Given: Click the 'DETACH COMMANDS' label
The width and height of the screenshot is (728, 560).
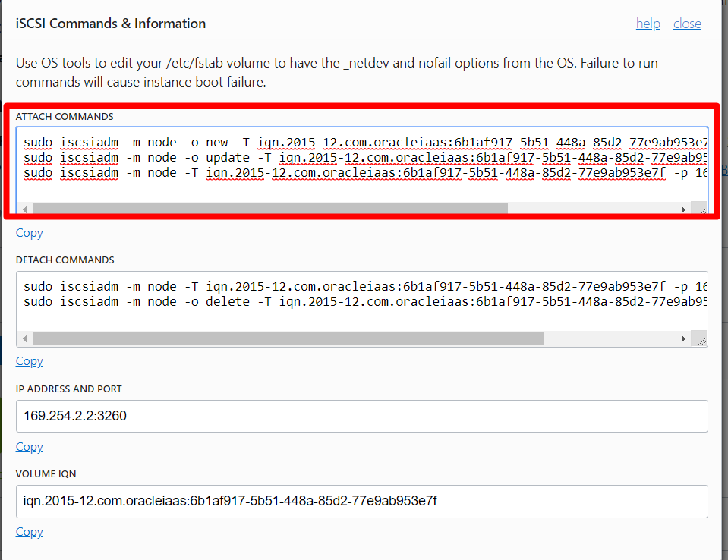Looking at the screenshot, I should pos(65,260).
